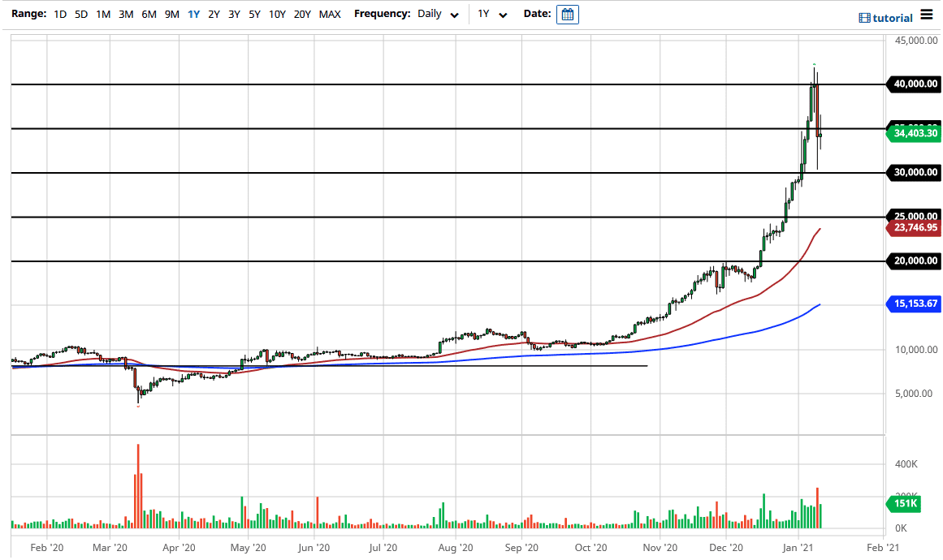Open the date picker calendar icon
Screen dimensions: 943x560
point(567,14)
